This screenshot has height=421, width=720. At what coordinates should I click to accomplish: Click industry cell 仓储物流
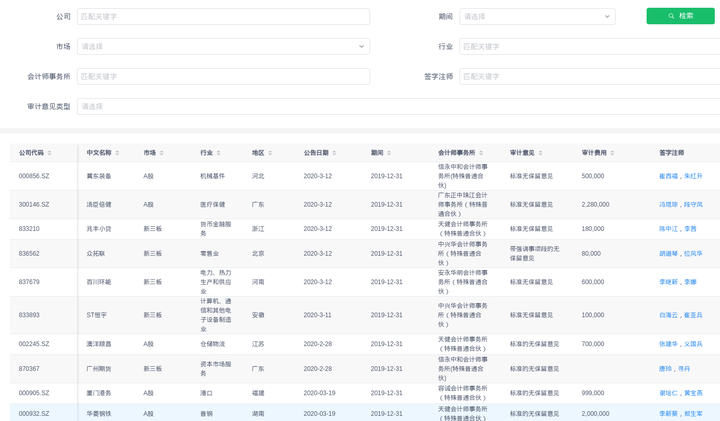212,344
